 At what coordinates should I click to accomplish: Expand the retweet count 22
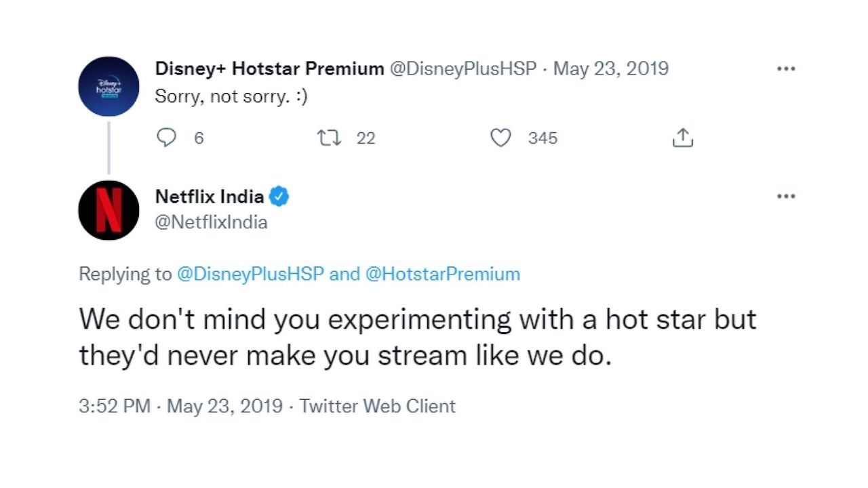[x=366, y=138]
